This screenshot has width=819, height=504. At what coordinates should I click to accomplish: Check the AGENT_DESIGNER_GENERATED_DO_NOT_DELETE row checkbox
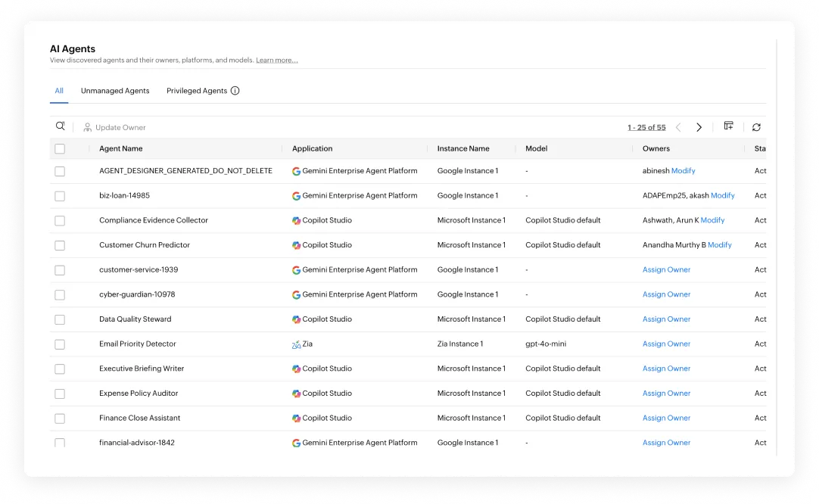click(60, 171)
